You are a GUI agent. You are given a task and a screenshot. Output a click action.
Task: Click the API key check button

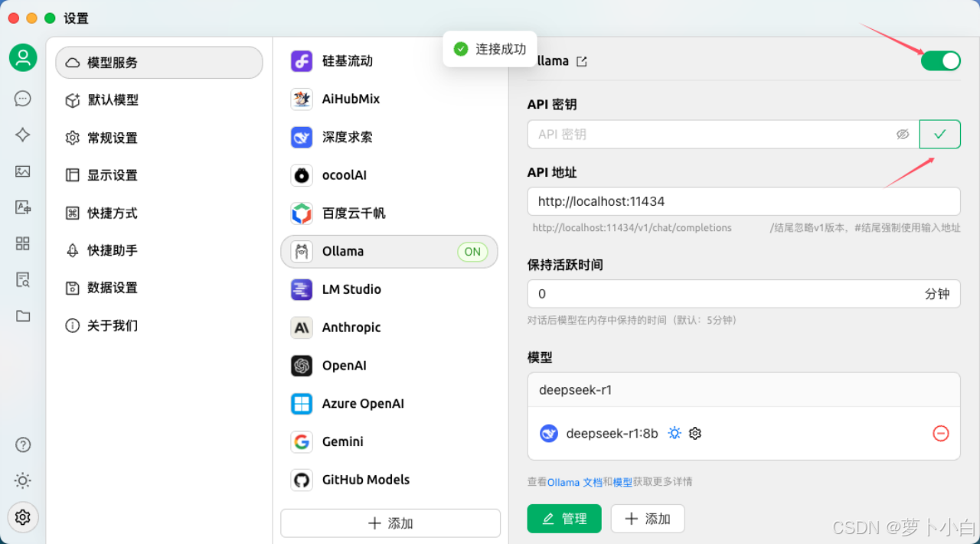tap(940, 134)
